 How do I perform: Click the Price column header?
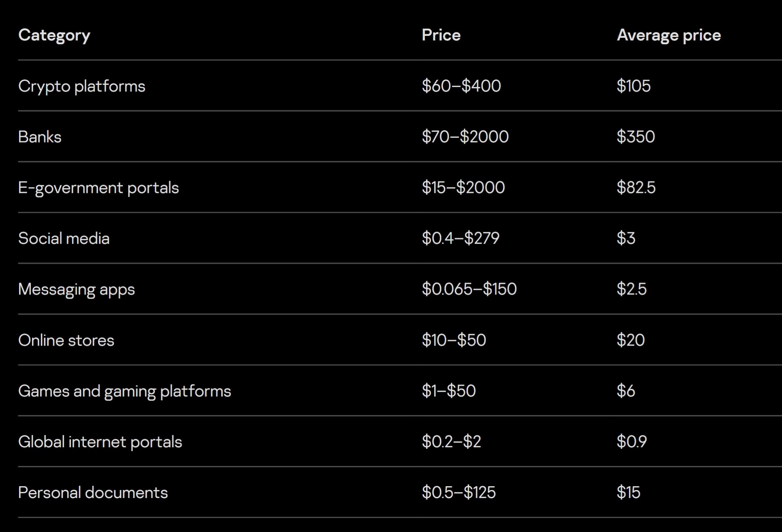[441, 35]
